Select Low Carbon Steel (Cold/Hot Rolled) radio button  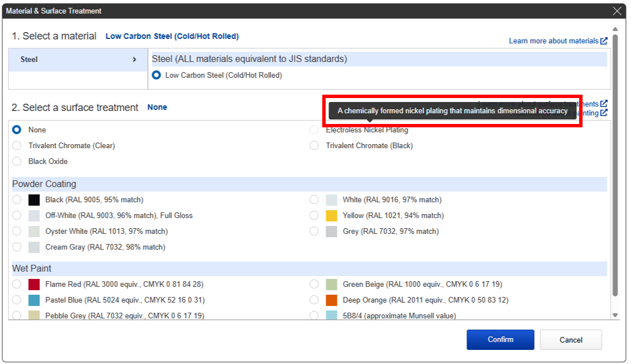pos(157,75)
